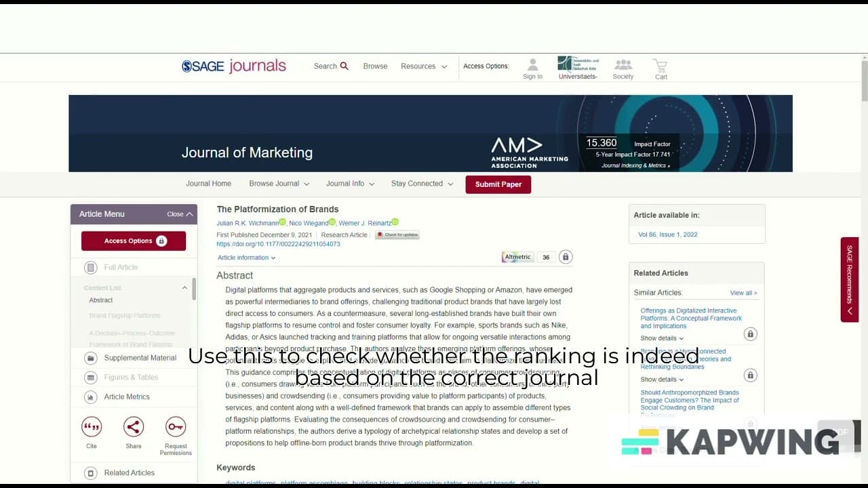Select Abstract in the Content List
Image resolution: width=868 pixels, height=488 pixels.
point(101,300)
